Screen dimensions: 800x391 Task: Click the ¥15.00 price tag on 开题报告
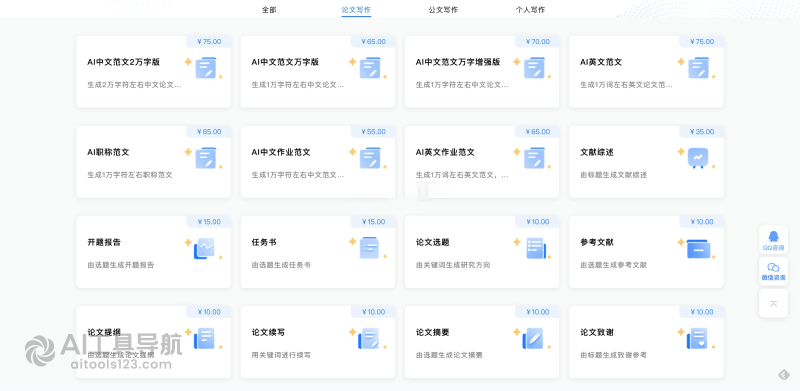tap(209, 222)
